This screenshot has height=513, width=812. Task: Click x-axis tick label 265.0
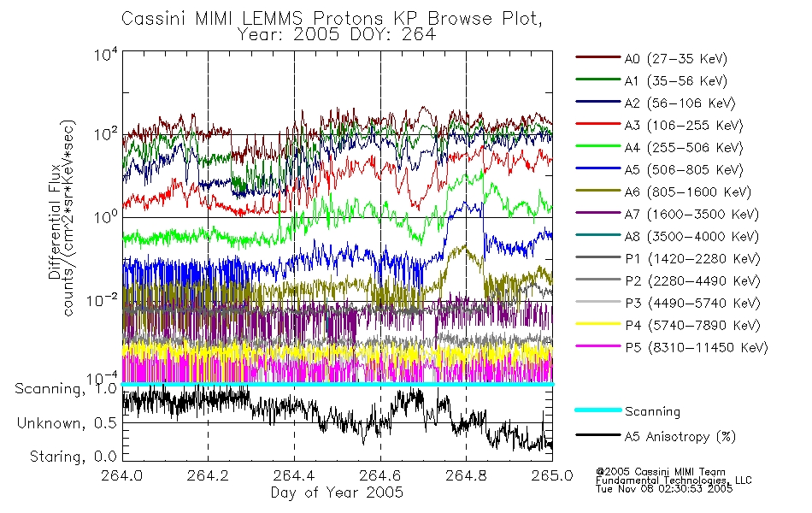(x=552, y=475)
